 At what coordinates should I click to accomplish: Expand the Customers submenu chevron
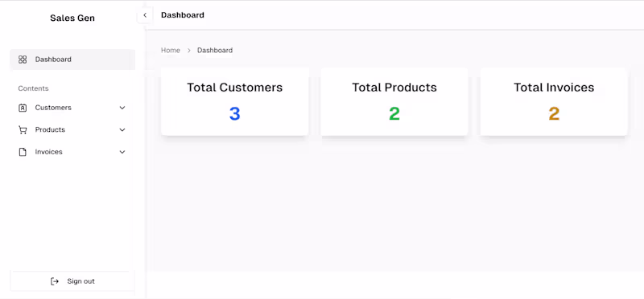coord(122,108)
